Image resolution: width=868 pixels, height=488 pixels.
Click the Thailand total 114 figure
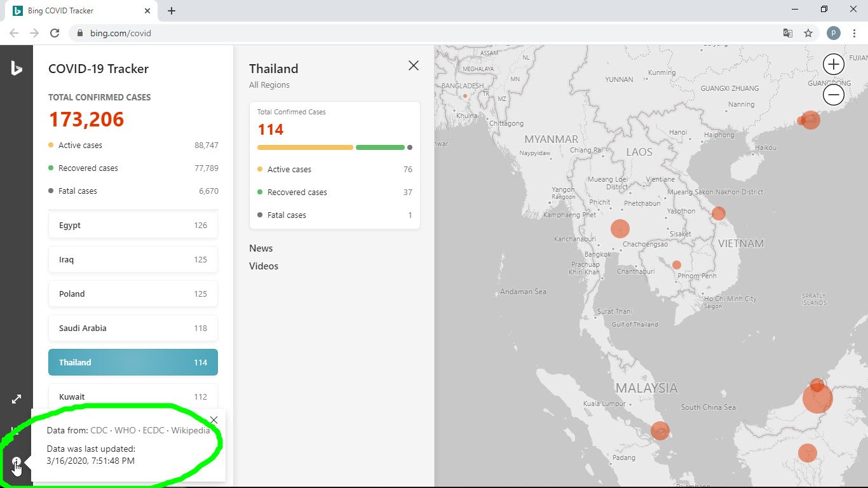point(271,130)
